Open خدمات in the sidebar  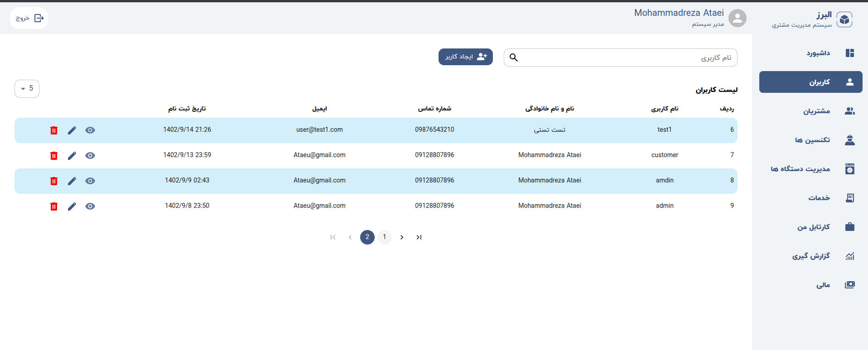coord(811,198)
